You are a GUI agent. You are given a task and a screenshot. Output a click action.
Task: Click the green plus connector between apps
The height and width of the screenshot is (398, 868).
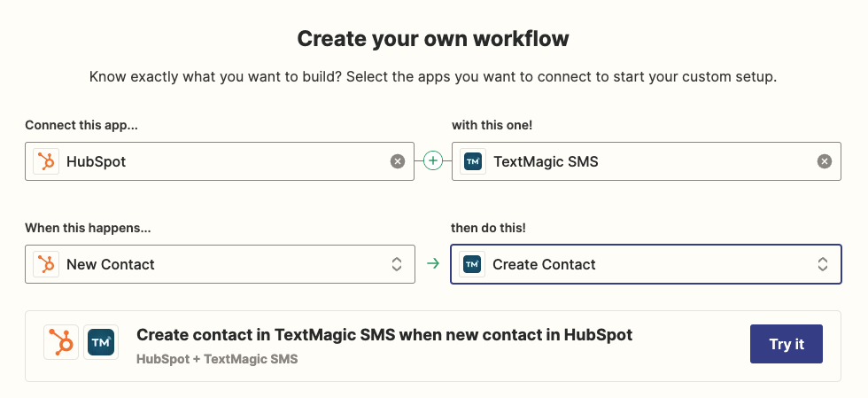pyautogui.click(x=433, y=161)
